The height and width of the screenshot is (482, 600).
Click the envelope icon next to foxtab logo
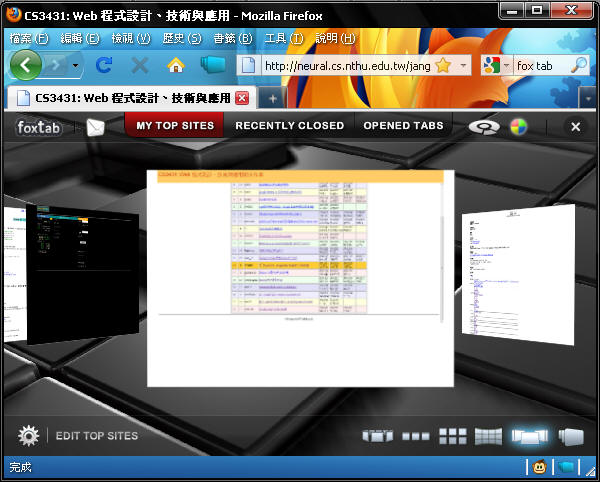[x=95, y=127]
